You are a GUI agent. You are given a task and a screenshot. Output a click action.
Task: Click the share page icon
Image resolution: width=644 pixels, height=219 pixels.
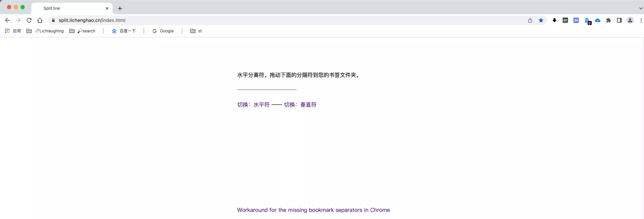tap(530, 20)
